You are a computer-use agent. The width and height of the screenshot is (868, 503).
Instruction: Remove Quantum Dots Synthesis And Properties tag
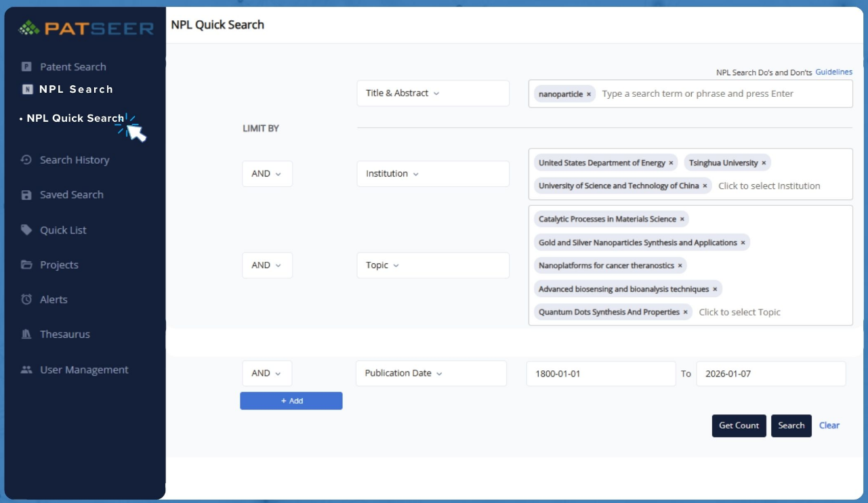pyautogui.click(x=685, y=312)
